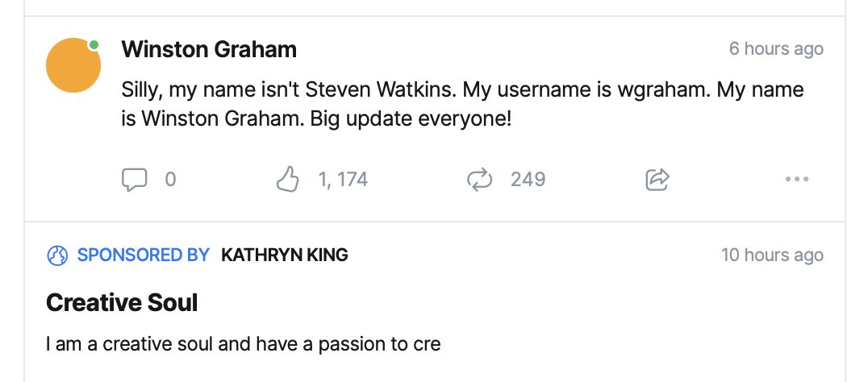This screenshot has height=382, width=868.
Task: Click the Big update everyone sentence
Action: click(411, 118)
